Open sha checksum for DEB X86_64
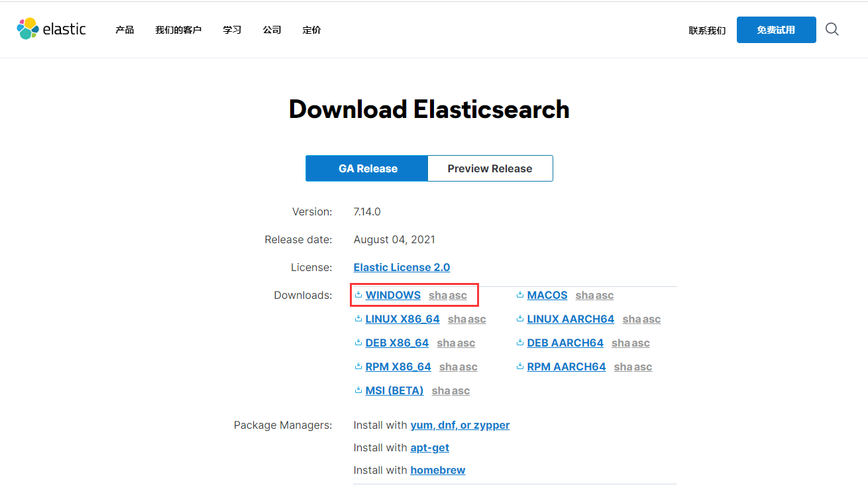Screen dimensions: 868x499 [446, 343]
